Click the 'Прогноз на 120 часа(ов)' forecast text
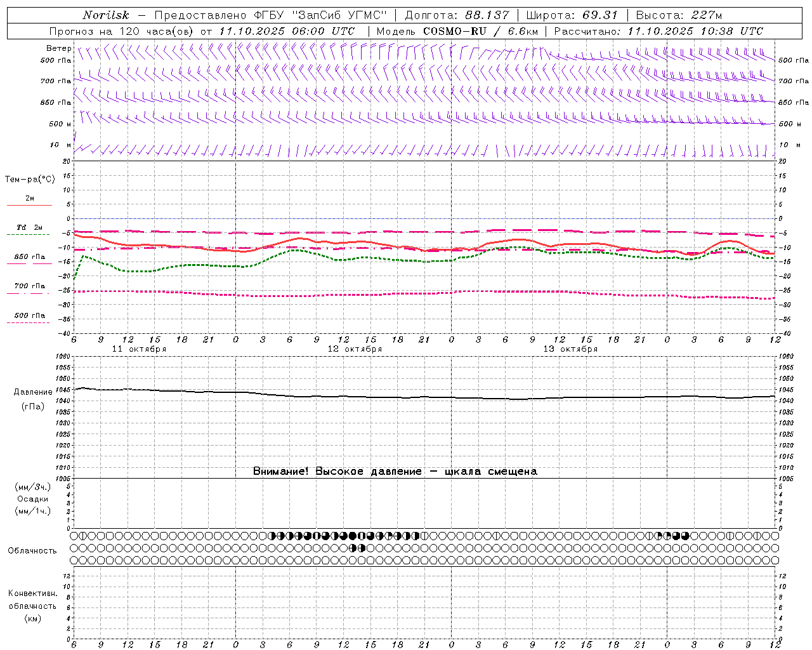Viewport: 812px width, 650px height. point(122,31)
